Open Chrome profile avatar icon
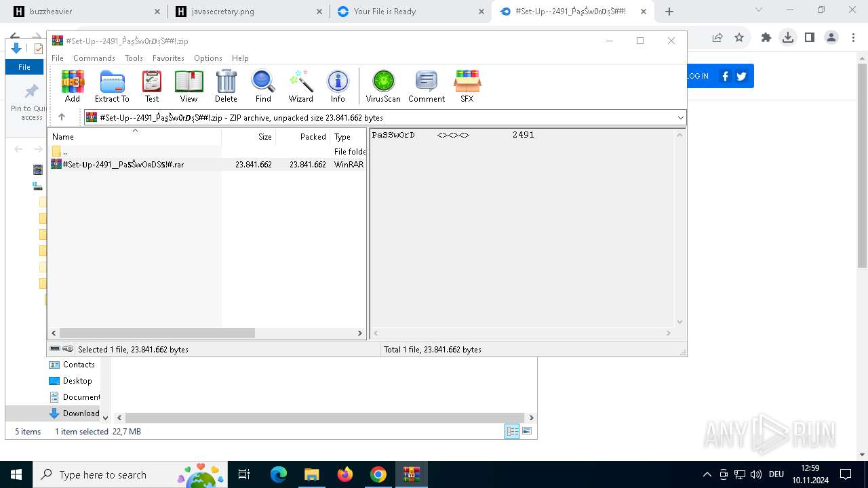This screenshot has height=488, width=868. coord(831,38)
